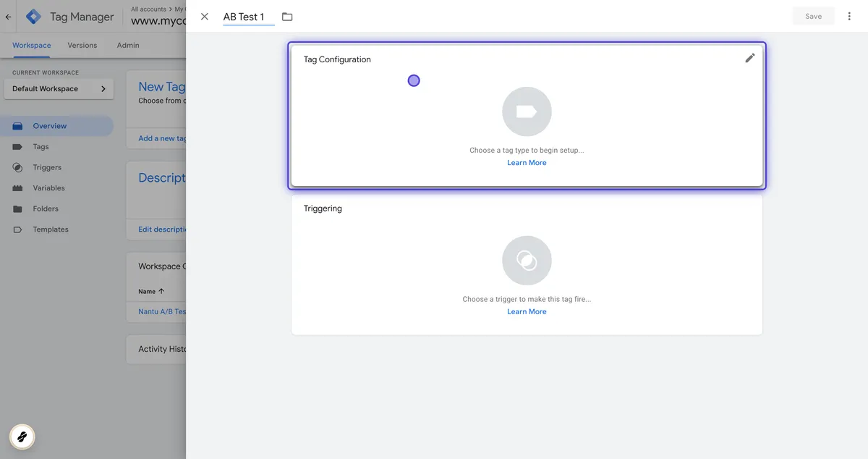The width and height of the screenshot is (868, 459).
Task: Open the three-dot more options menu
Action: [849, 16]
